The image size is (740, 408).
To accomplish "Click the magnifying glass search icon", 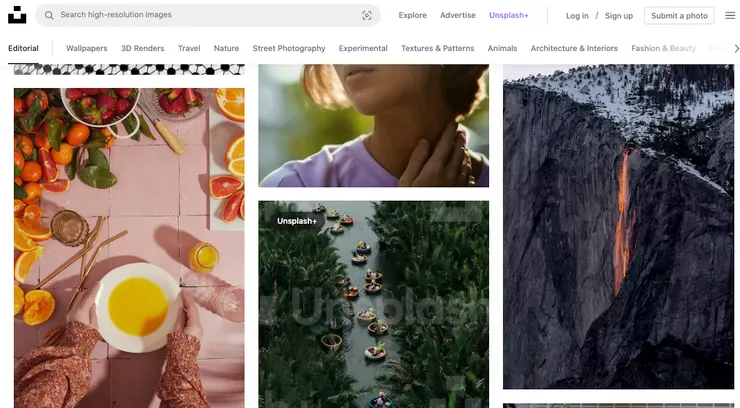I will pyautogui.click(x=49, y=15).
